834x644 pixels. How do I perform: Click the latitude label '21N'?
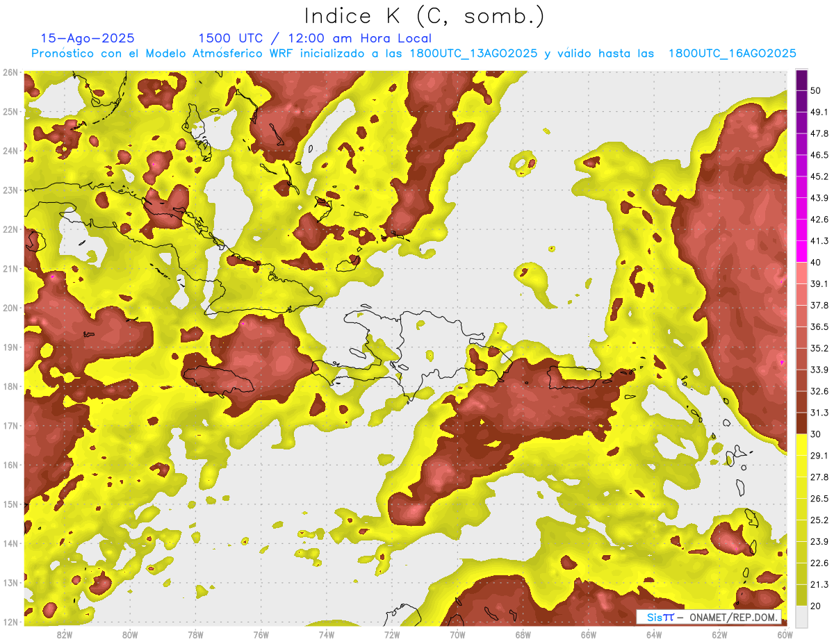tap(10, 268)
